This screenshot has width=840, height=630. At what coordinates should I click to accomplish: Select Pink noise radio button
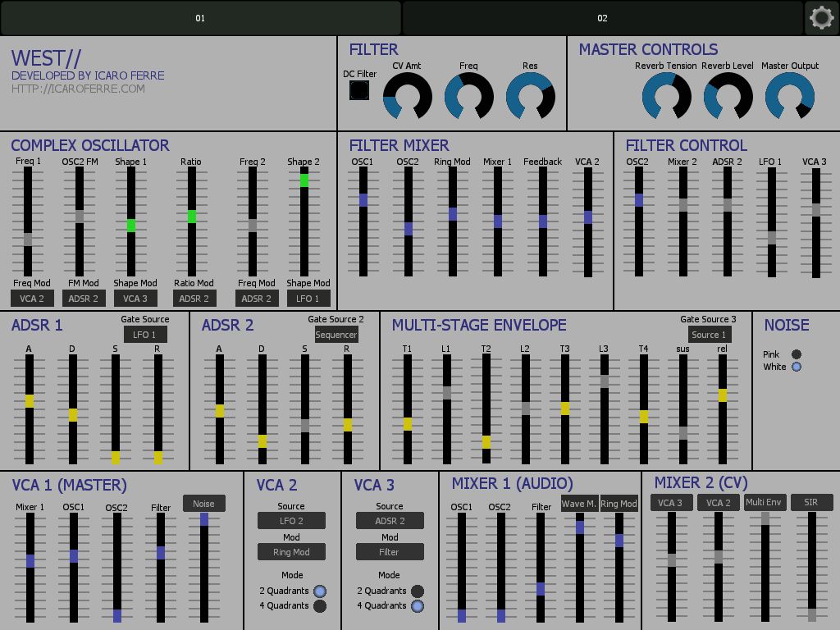click(x=797, y=354)
